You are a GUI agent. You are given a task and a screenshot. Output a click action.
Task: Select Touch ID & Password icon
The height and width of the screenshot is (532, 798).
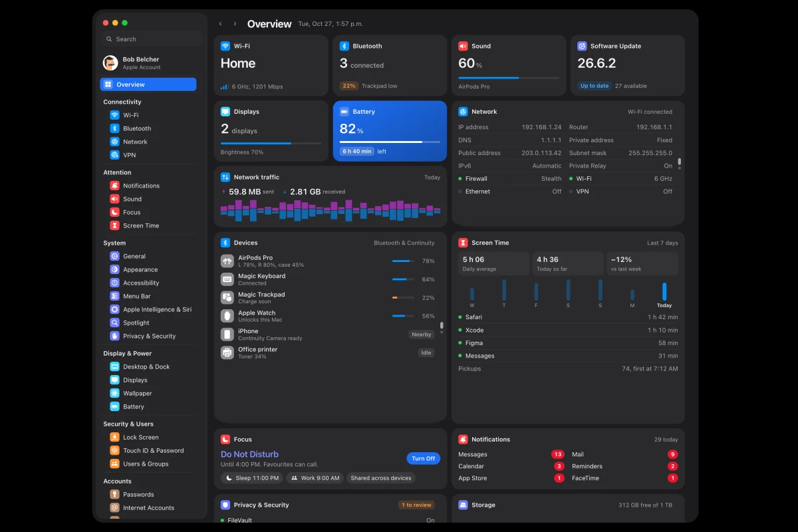point(114,450)
